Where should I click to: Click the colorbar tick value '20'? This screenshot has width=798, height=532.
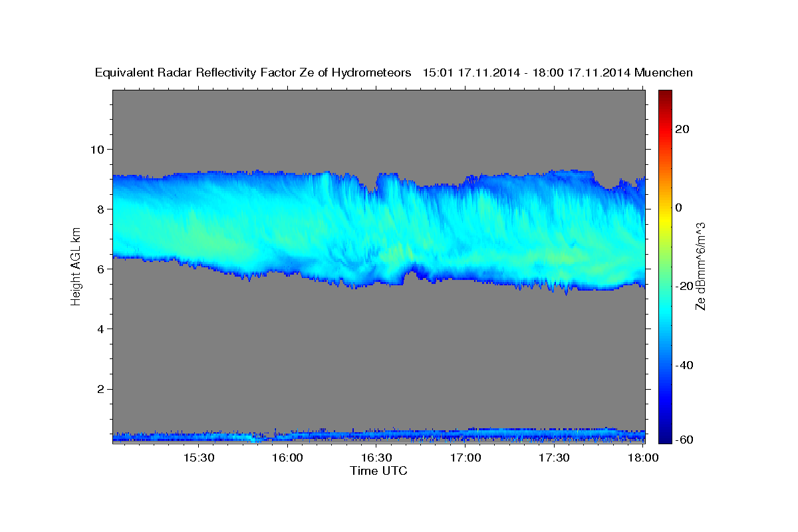coord(682,129)
